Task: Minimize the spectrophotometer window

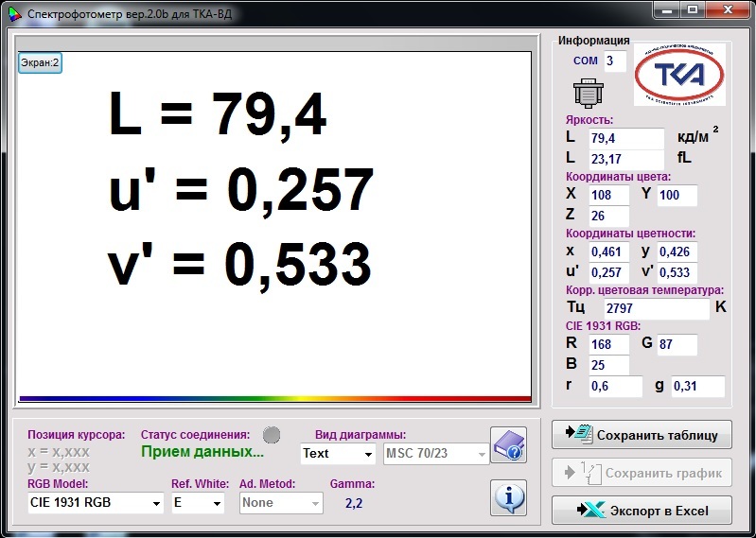Action: (x=670, y=11)
